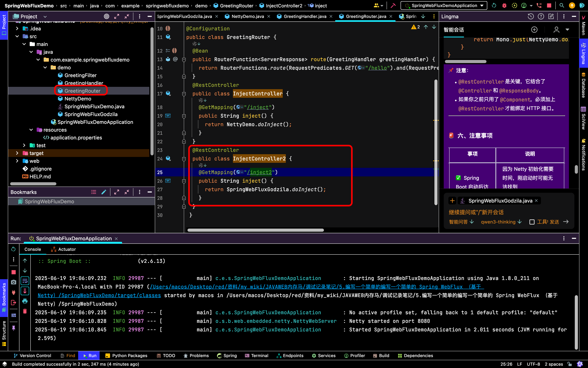588x368 pixels.
Task: Click the Bookmarks list view icon
Action: 94,192
